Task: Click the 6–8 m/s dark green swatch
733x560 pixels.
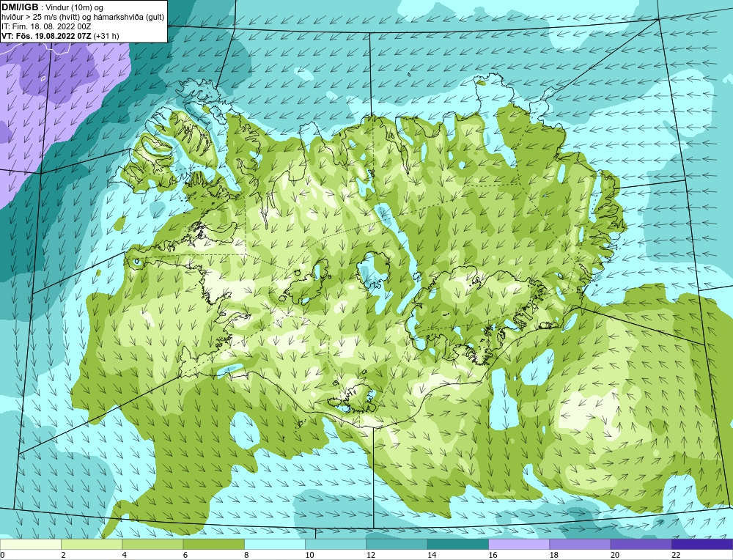Action: click(213, 544)
